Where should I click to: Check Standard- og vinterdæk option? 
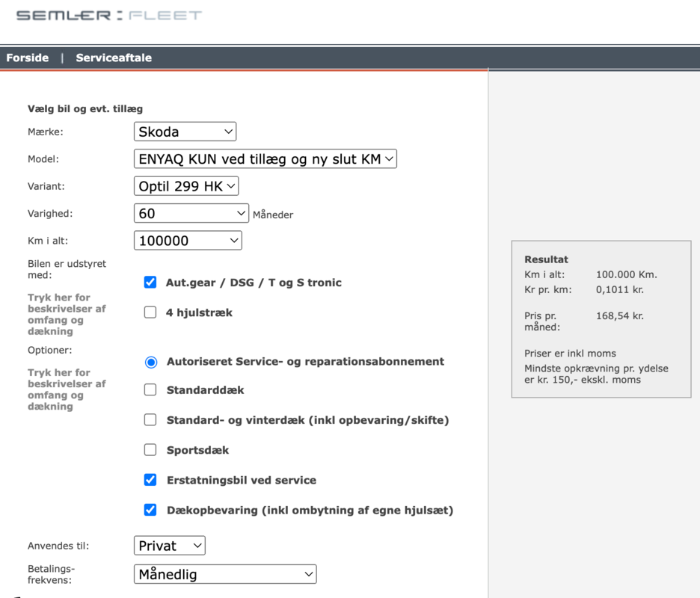point(150,420)
